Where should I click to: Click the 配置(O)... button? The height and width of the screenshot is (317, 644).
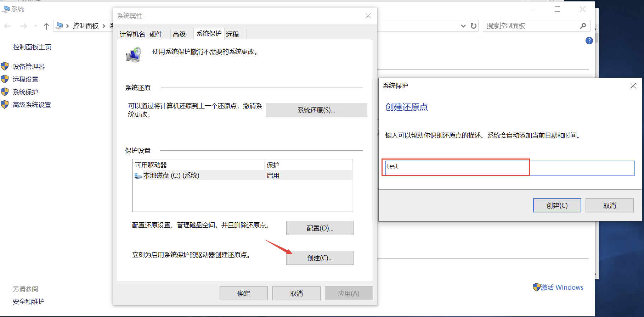(x=320, y=228)
